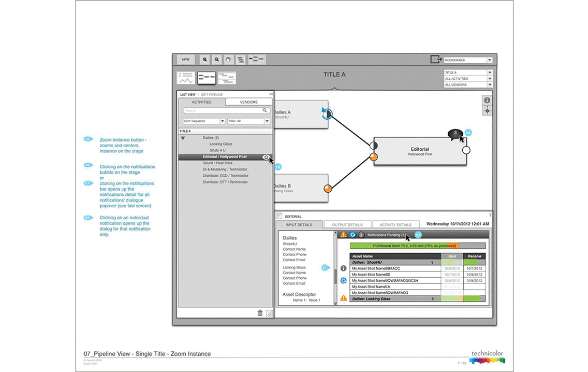The image size is (588, 372).
Task: Click the trash icon in list panel
Action: [260, 312]
